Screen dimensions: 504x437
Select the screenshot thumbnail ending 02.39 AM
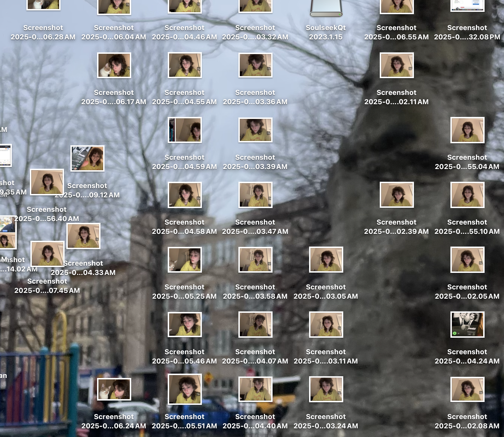[397, 195]
